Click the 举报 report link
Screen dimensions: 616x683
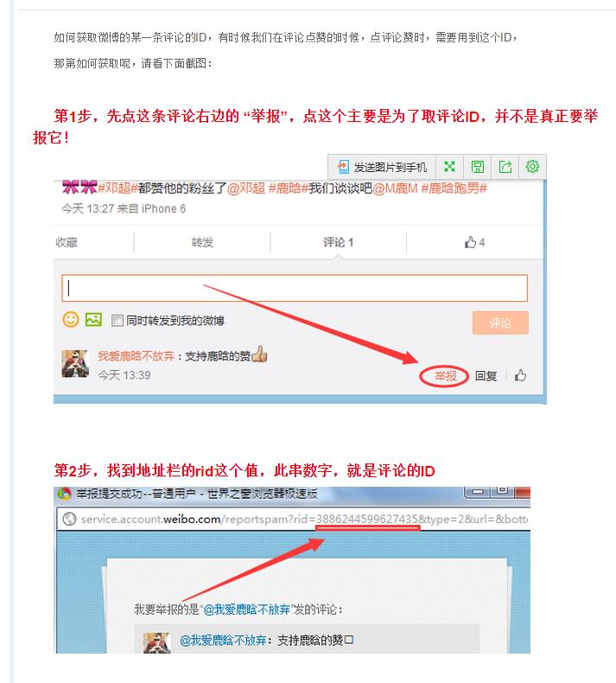click(x=445, y=375)
